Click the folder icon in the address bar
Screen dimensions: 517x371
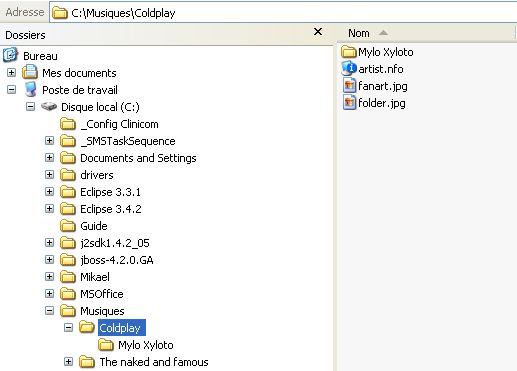pos(60,13)
